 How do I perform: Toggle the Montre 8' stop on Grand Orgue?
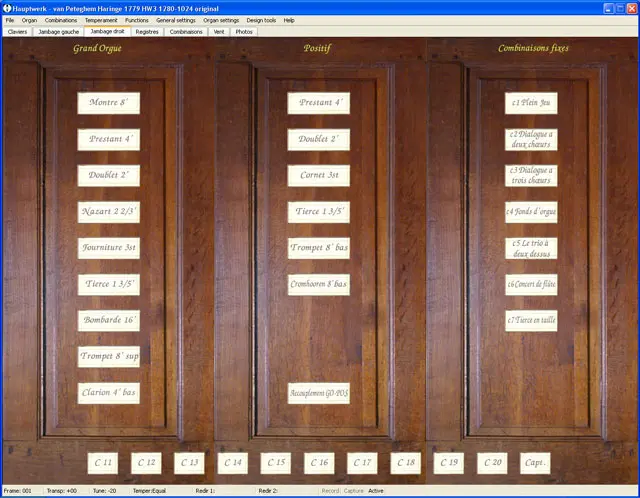click(x=108, y=103)
